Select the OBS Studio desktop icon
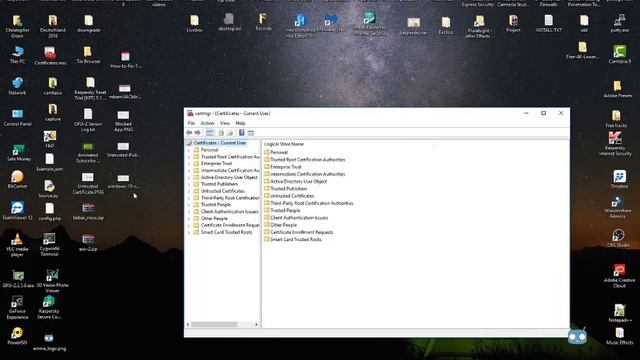The image size is (640, 360). (x=618, y=238)
